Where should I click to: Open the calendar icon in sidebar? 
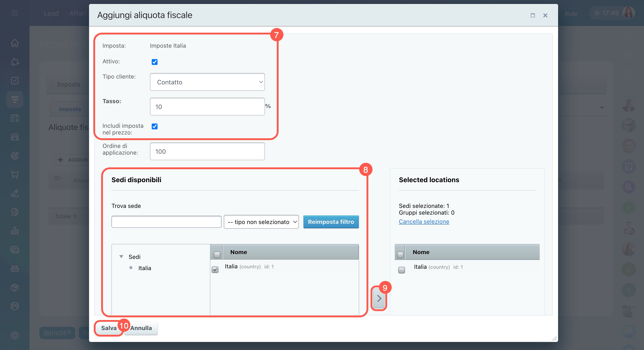click(x=15, y=118)
